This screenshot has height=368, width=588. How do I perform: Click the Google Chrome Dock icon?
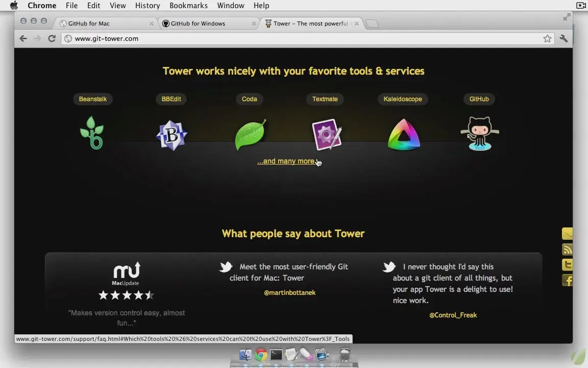[x=261, y=355]
